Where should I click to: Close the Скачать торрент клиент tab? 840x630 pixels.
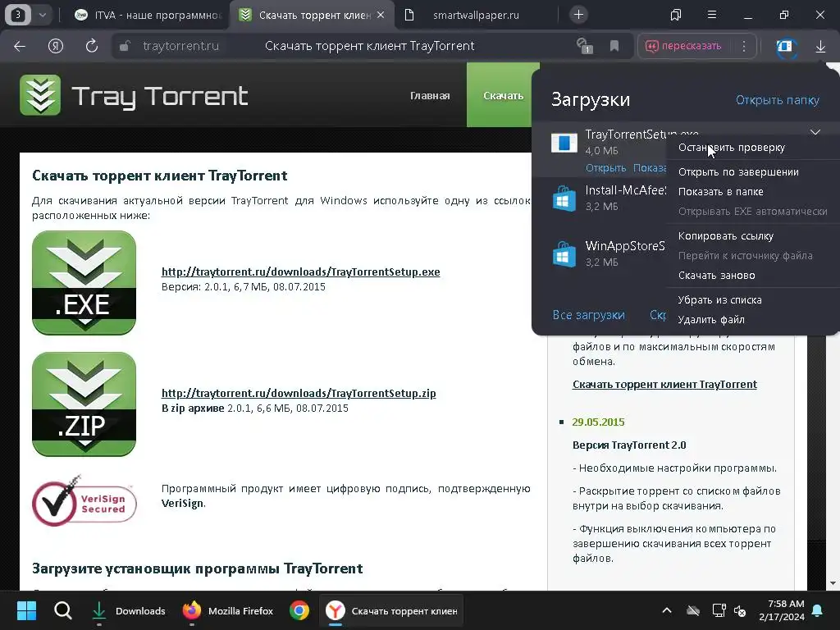point(381,15)
